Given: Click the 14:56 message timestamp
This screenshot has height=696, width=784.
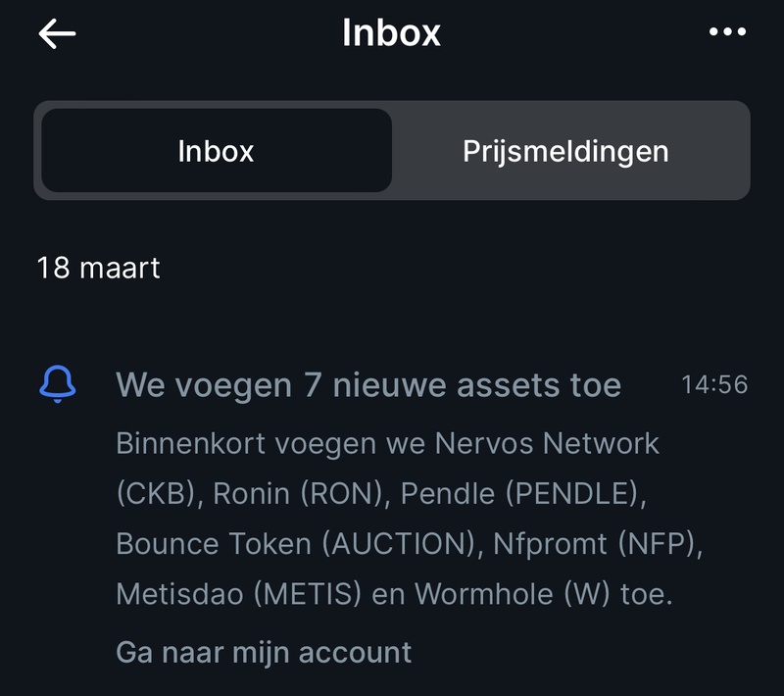Looking at the screenshot, I should (714, 385).
